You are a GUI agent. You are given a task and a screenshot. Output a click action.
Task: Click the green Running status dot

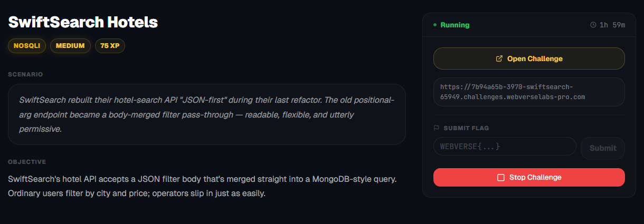coord(435,25)
